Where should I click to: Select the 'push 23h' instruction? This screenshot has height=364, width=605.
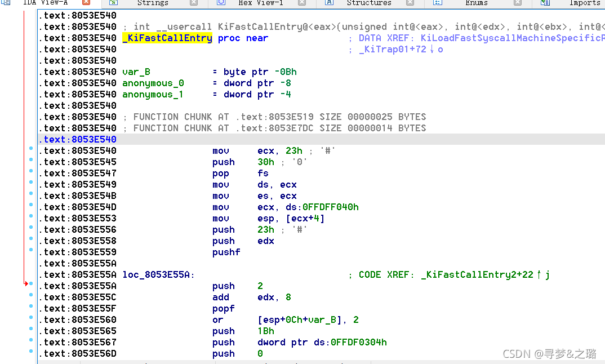pos(243,230)
